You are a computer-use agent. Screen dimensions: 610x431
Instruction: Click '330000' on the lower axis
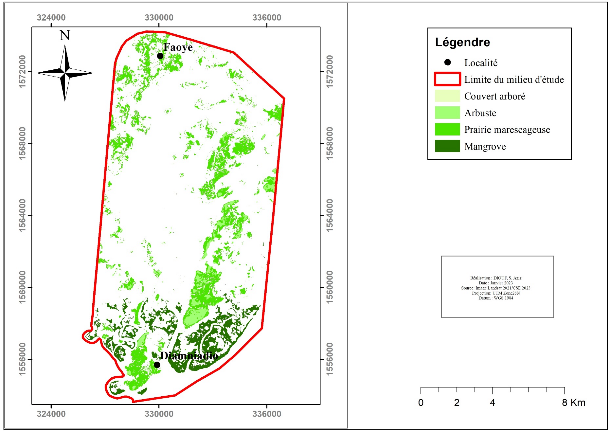(x=158, y=414)
